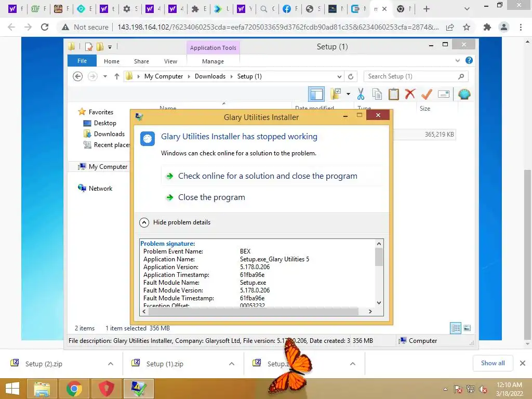Click the Paste clipboard icon
The height and width of the screenshot is (399, 532).
click(394, 94)
